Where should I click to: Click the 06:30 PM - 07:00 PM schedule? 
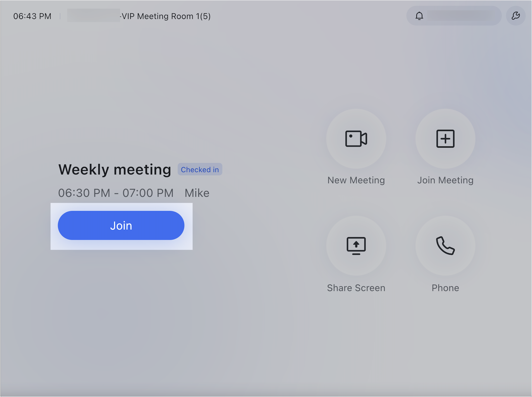[116, 193]
